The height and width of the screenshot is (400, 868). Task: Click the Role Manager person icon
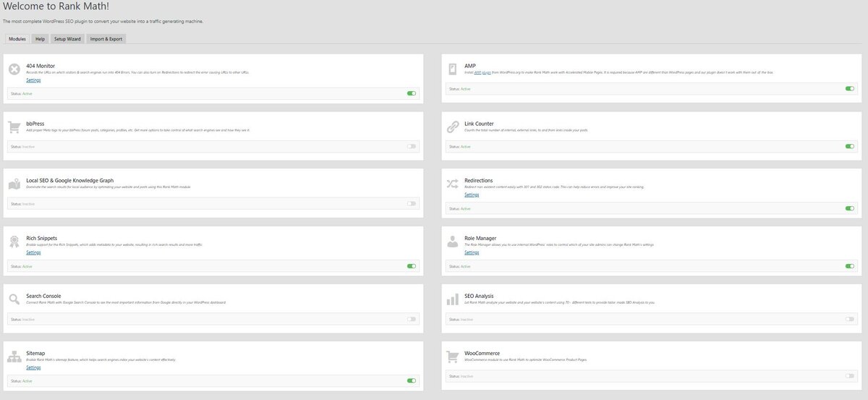pos(452,242)
